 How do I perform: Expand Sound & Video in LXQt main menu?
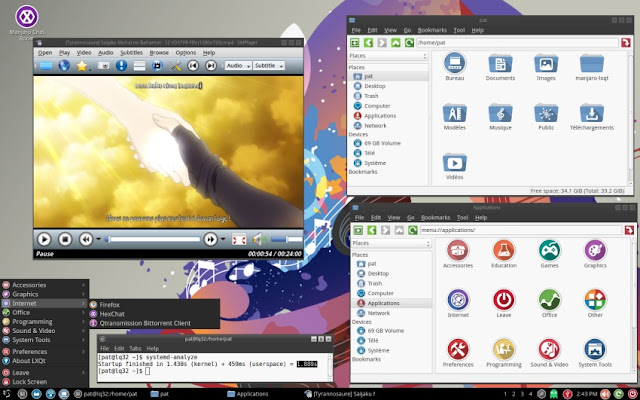44,331
